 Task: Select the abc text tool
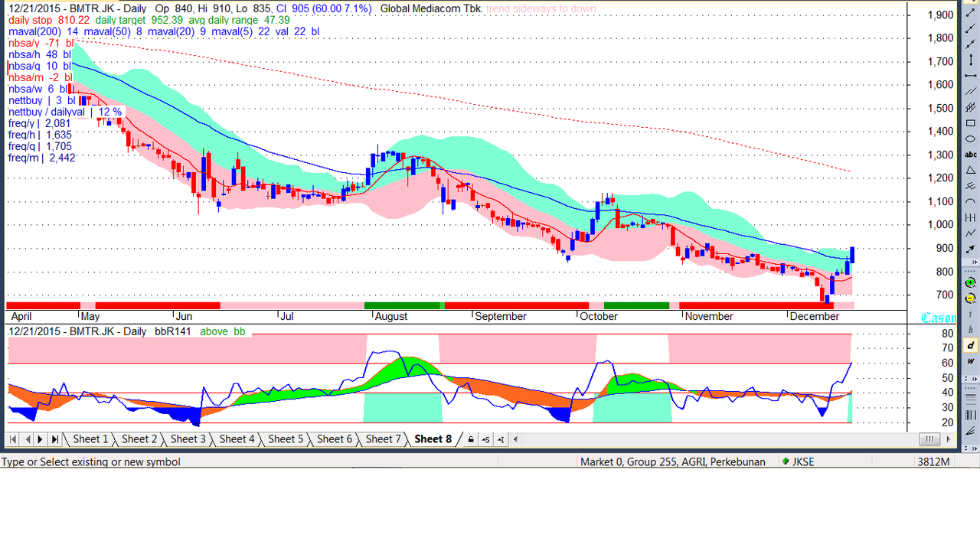coord(970,155)
